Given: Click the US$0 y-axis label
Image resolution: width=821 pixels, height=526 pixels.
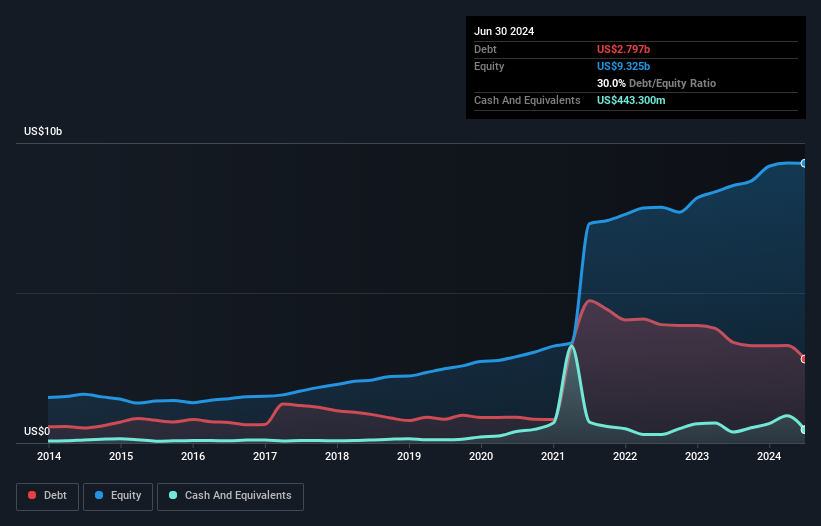Looking at the screenshot, I should 37,431.
